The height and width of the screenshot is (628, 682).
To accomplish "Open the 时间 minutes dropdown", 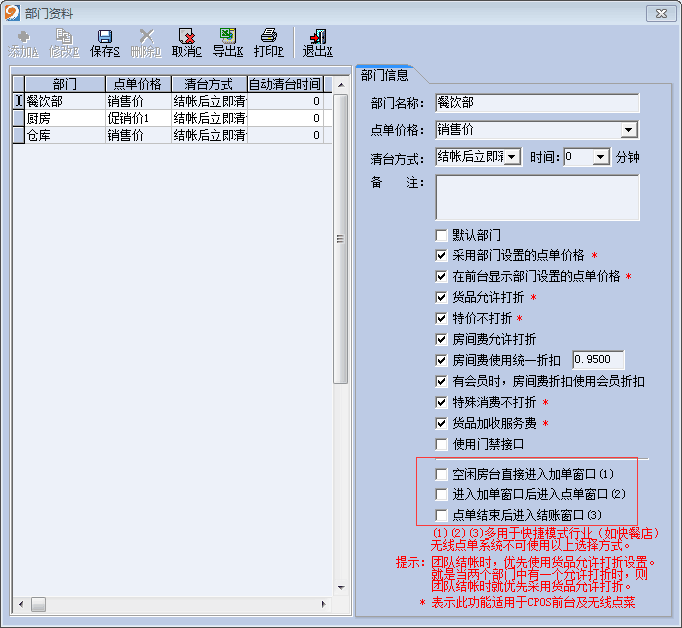I will 600,157.
